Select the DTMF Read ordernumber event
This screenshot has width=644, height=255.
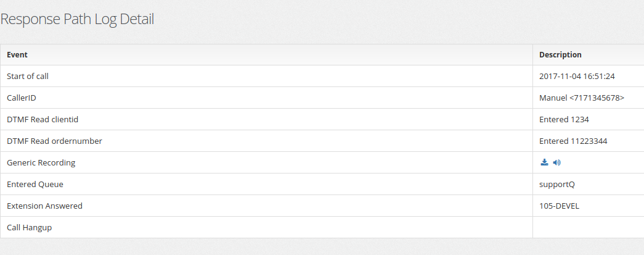click(x=54, y=141)
